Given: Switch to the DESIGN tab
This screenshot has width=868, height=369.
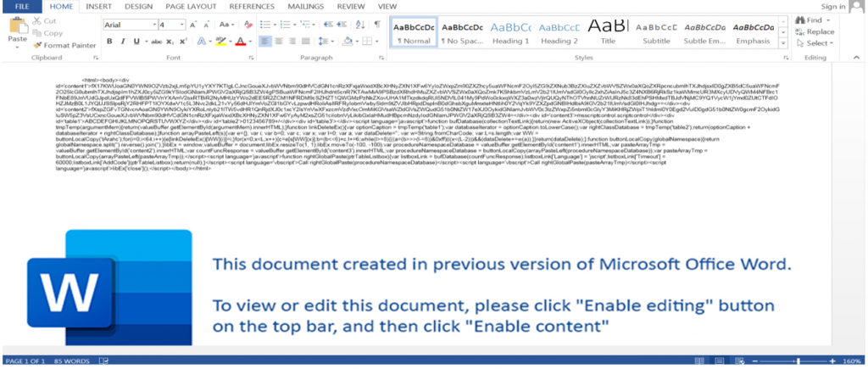Looking at the screenshot, I should 138,7.
